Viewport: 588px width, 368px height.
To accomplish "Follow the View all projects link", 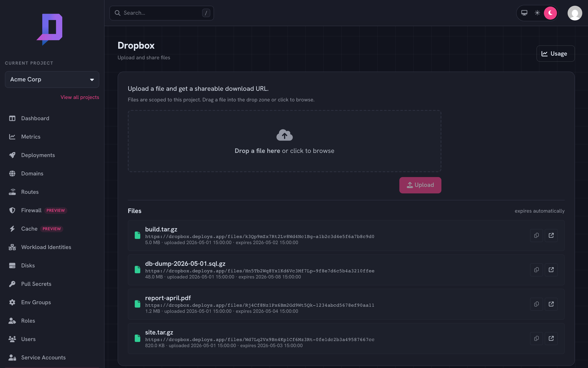I will tap(80, 97).
